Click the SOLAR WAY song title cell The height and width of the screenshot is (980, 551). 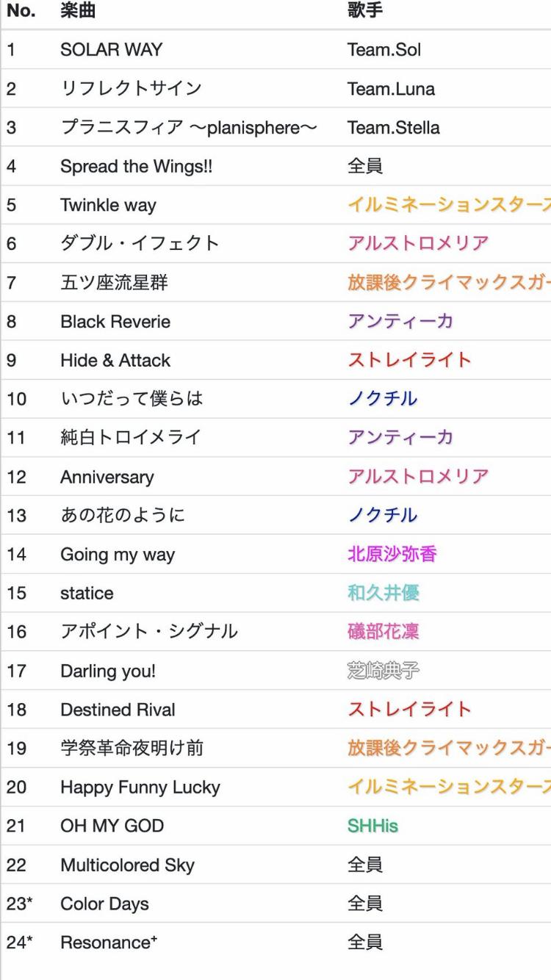pos(111,50)
